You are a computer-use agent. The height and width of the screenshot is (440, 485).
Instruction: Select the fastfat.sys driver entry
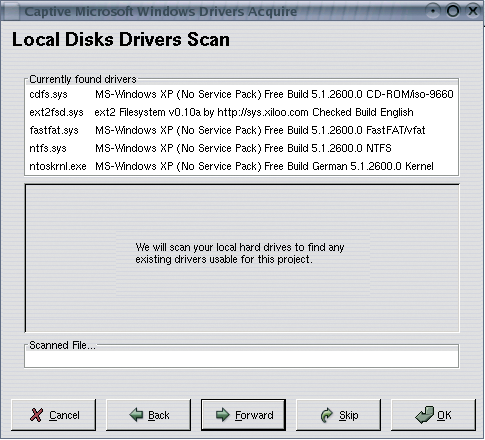pos(241,130)
